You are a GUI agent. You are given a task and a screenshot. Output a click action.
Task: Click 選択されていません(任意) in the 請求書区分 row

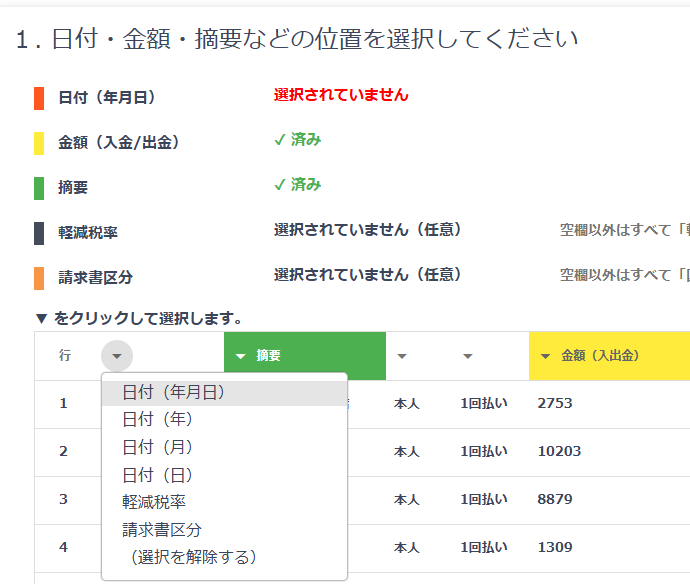[x=368, y=274]
